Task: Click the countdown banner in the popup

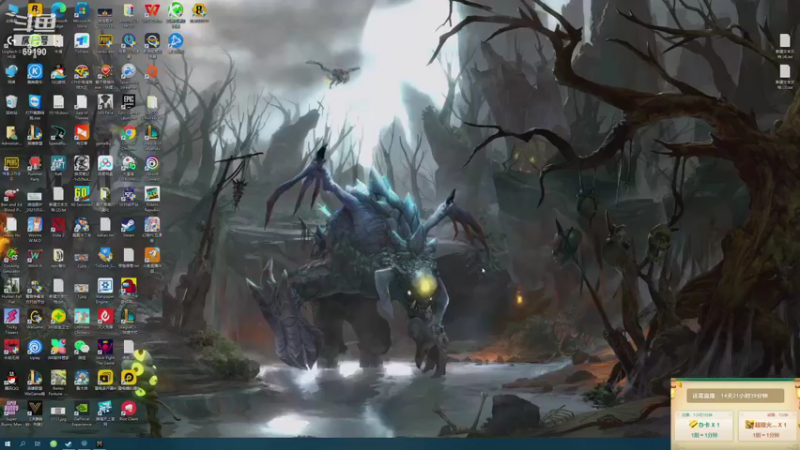Action: pyautogui.click(x=735, y=395)
